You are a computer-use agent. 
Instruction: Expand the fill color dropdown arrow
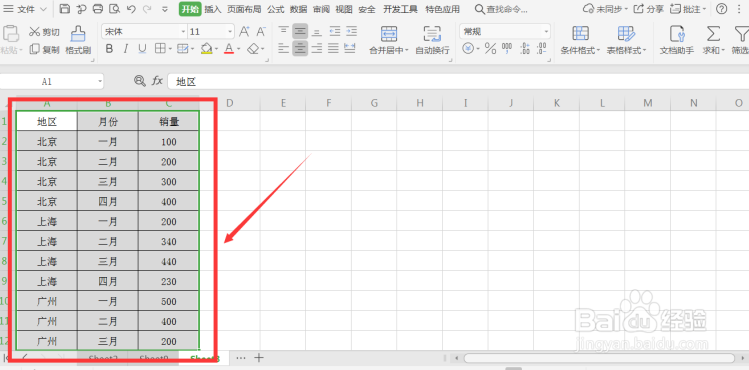[x=216, y=49]
